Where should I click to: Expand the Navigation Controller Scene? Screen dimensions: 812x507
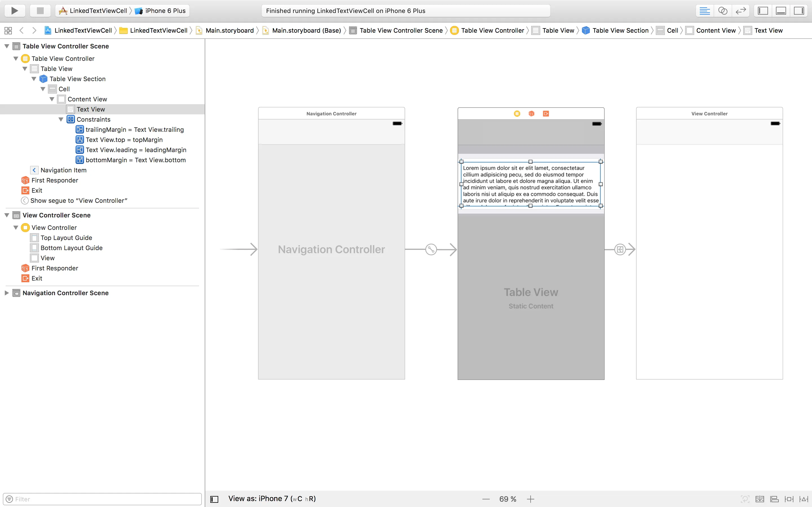[x=7, y=293]
